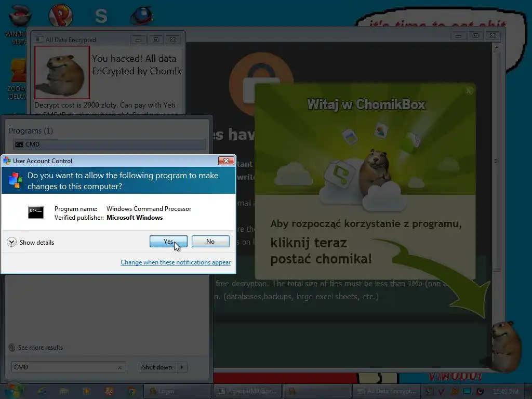The image size is (532, 399).
Task: Click See more results in Start menu
Action: coord(36,348)
